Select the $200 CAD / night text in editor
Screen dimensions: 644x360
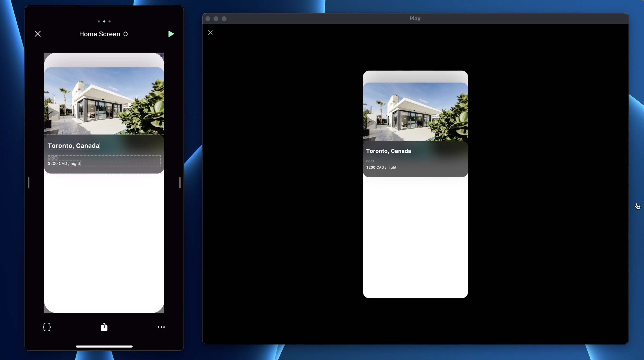(x=64, y=163)
